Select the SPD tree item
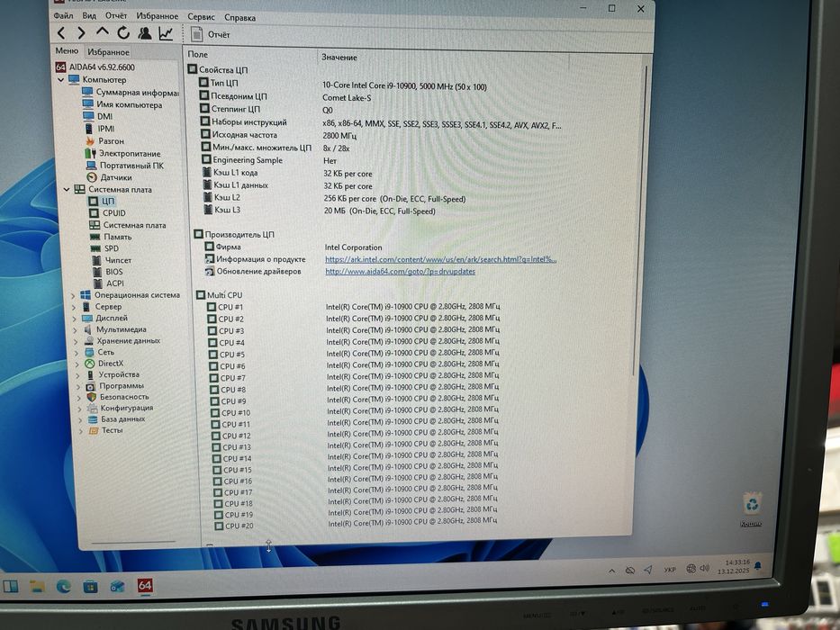Image resolution: width=840 pixels, height=630 pixels. (x=105, y=248)
